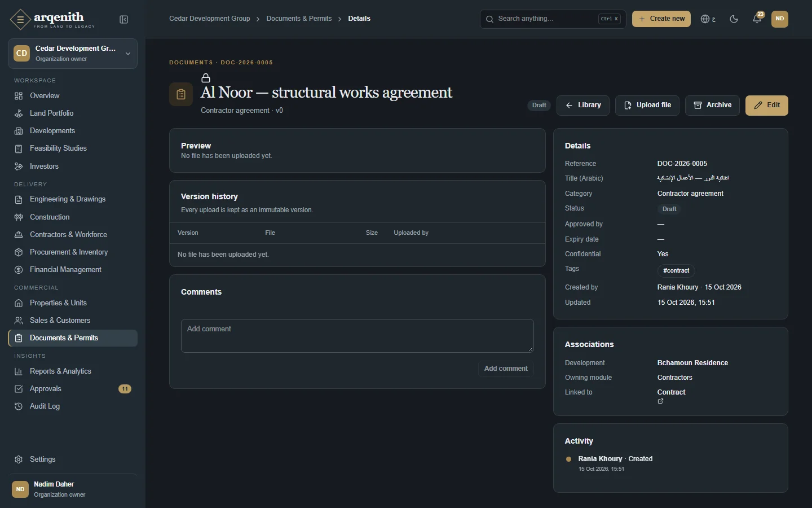Open linked Contract external link icon
Image resolution: width=812 pixels, height=508 pixels.
click(x=660, y=401)
